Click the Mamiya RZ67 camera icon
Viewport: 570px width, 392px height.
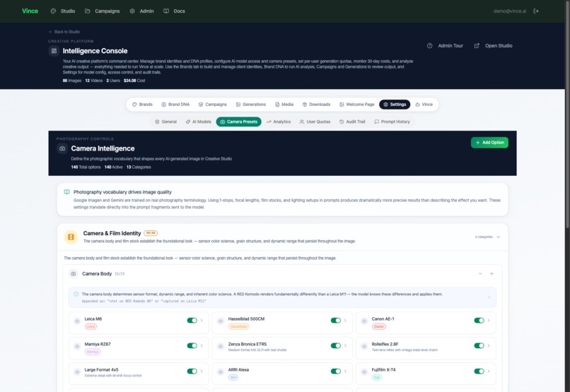click(x=77, y=347)
